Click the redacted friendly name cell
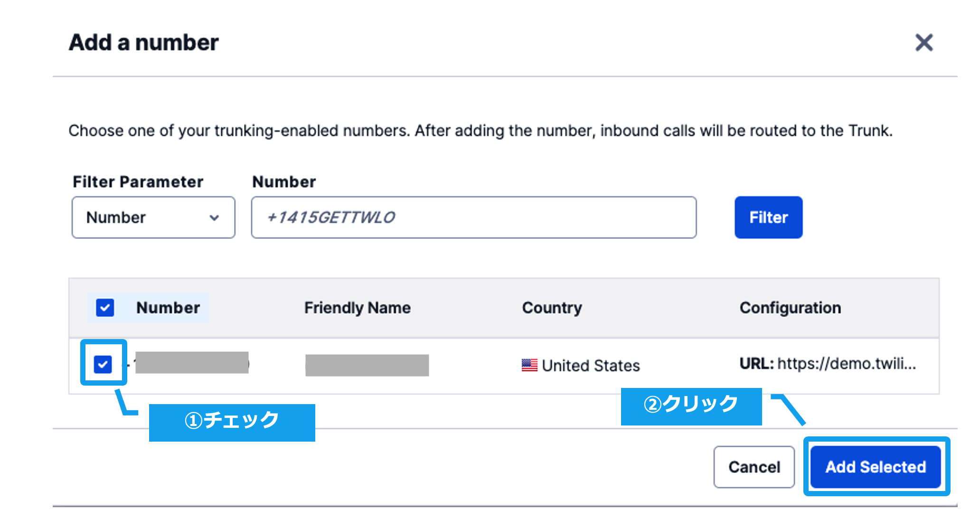 [367, 365]
